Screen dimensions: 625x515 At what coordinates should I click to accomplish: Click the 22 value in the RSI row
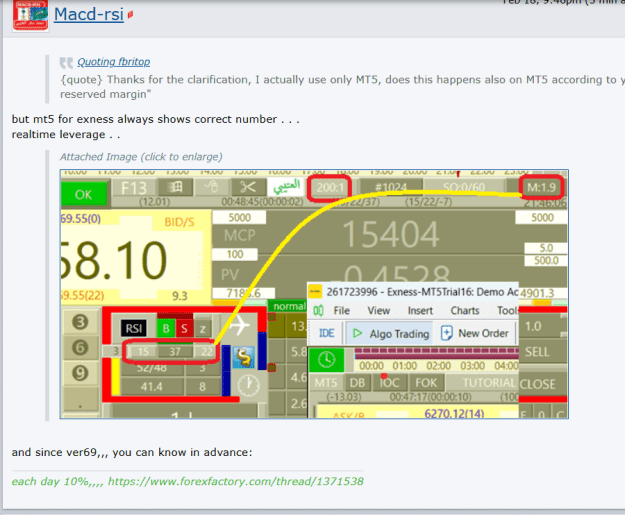[x=206, y=352]
